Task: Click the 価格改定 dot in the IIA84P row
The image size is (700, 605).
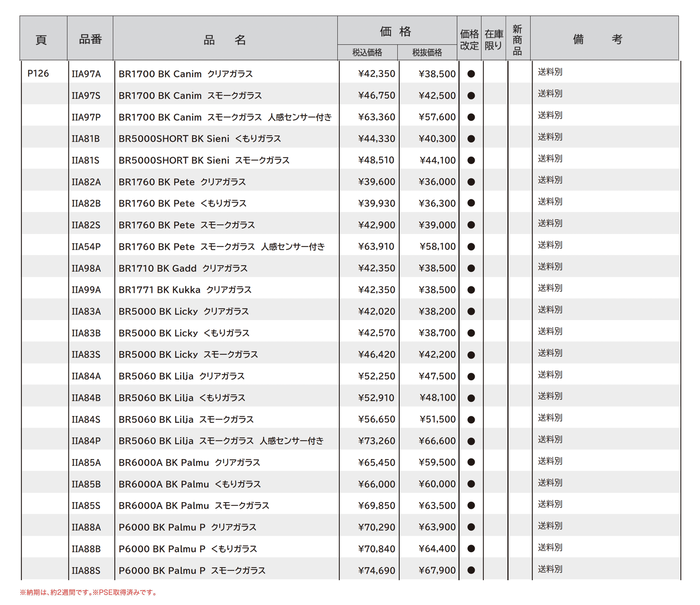Action: coord(471,441)
